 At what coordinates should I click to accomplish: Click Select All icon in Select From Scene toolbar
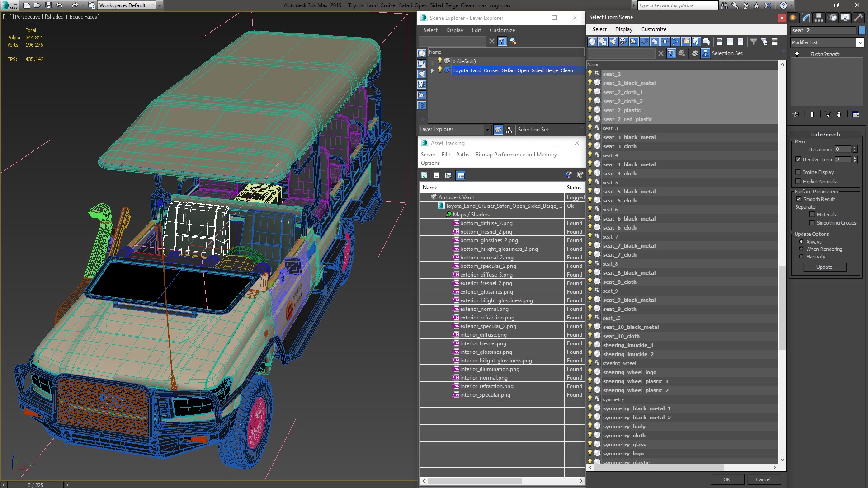click(720, 42)
